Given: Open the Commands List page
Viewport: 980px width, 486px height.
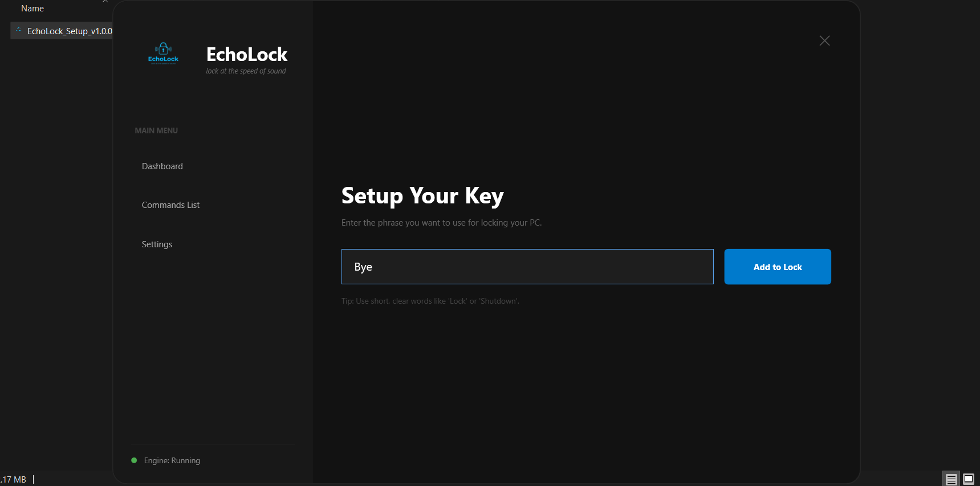Looking at the screenshot, I should pyautogui.click(x=170, y=205).
